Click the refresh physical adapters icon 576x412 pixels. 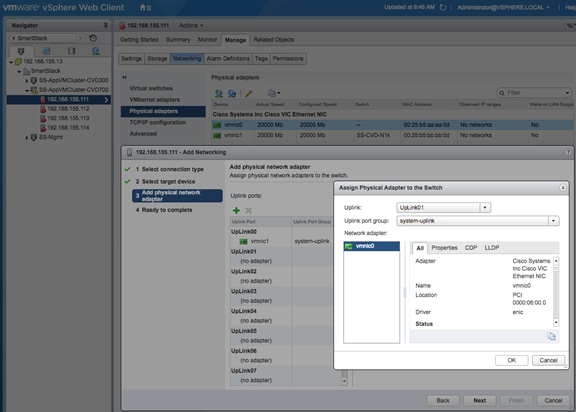232,93
